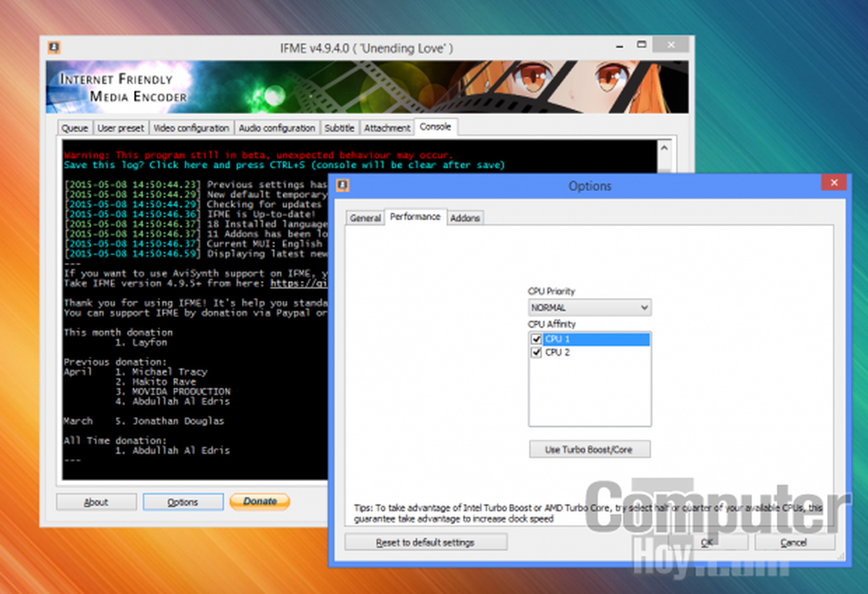Open the Attachment tab
This screenshot has width=868, height=594.
pyautogui.click(x=387, y=128)
